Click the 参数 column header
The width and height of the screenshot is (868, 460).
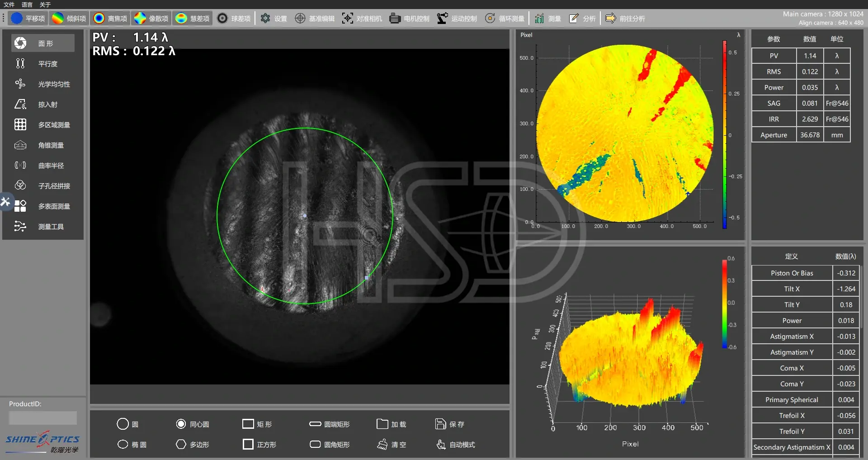[774, 39]
